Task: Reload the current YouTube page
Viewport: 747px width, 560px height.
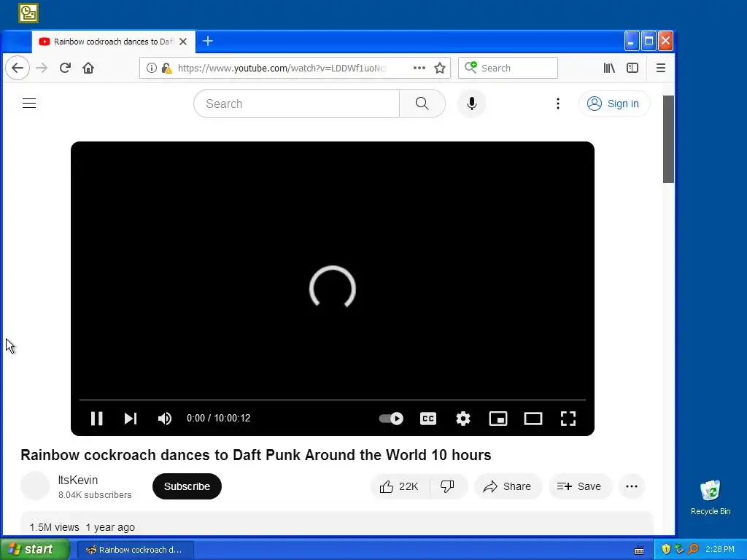Action: click(x=65, y=68)
